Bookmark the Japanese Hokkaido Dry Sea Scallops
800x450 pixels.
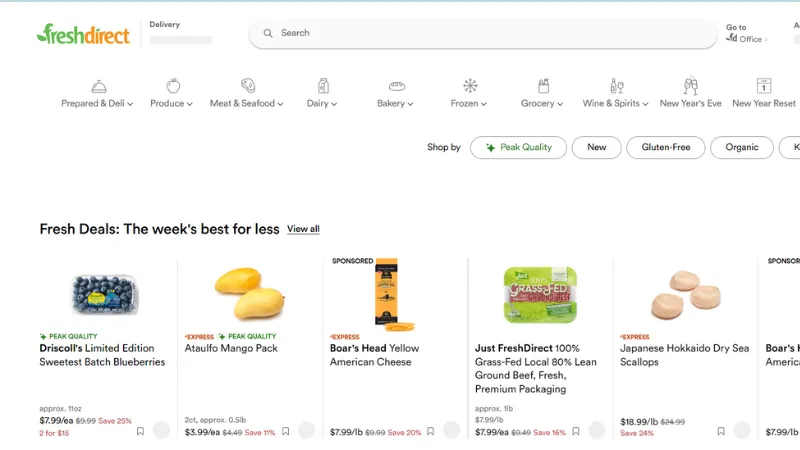click(721, 432)
